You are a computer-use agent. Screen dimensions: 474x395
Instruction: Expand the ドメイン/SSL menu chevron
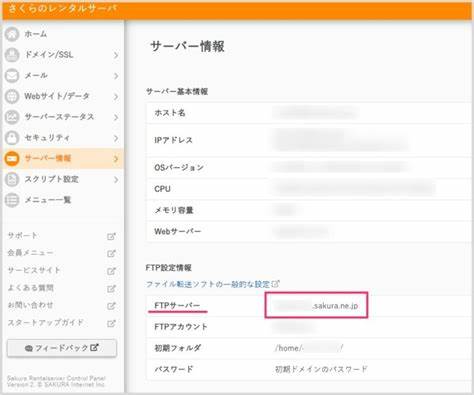(116, 55)
